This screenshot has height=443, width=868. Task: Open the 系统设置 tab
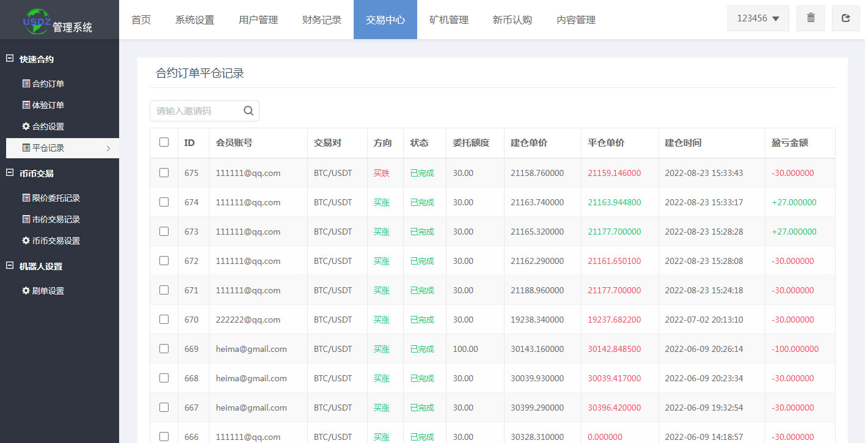point(195,20)
